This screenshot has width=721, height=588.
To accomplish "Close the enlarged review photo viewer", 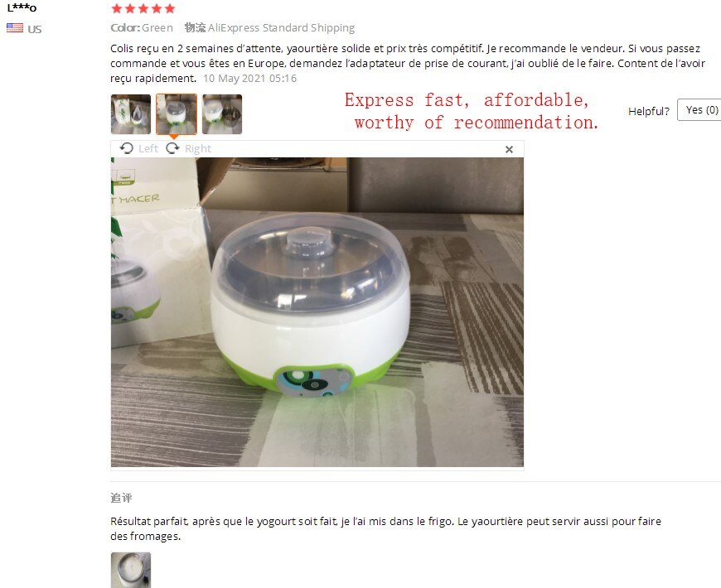I will pos(509,149).
